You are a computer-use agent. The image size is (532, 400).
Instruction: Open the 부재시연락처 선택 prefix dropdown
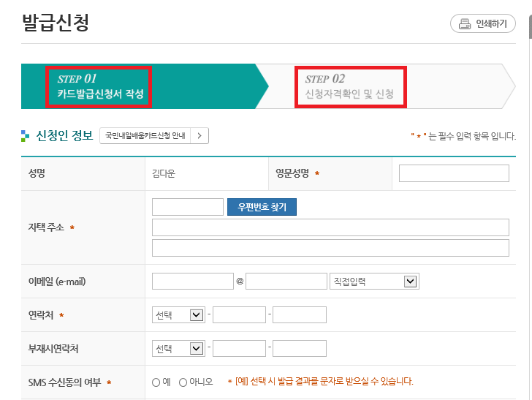point(178,348)
